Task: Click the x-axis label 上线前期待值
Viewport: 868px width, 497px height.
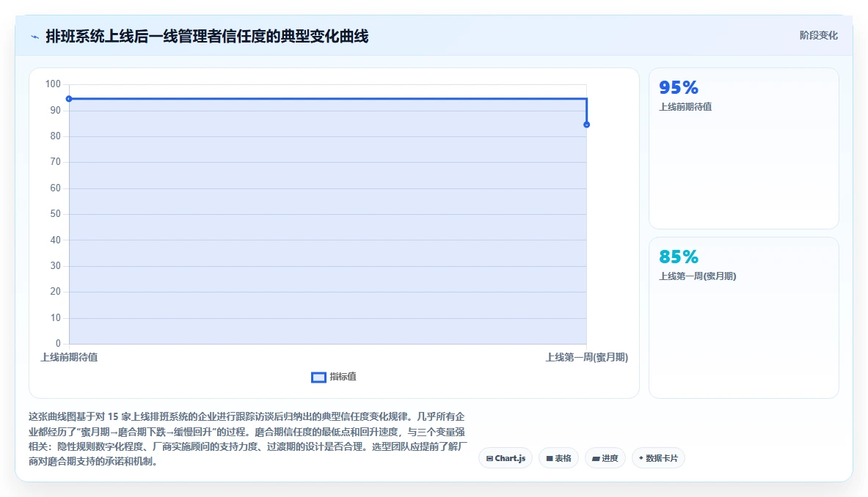Action: click(x=69, y=357)
